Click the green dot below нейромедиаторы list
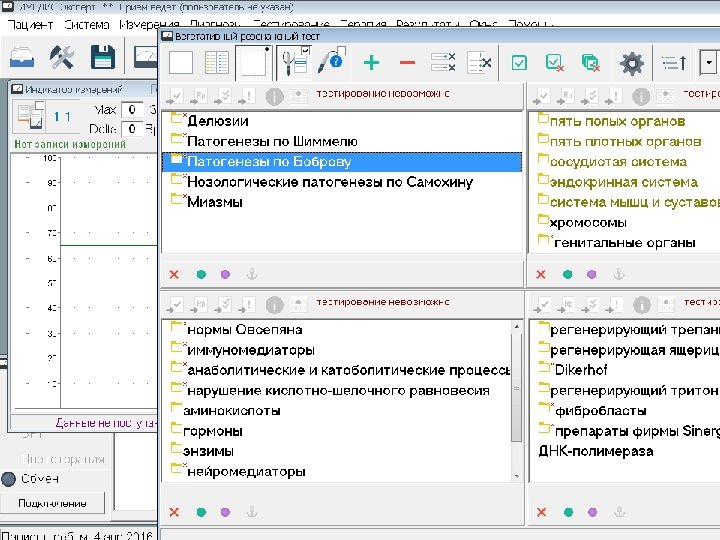The height and width of the screenshot is (540, 720). [201, 512]
